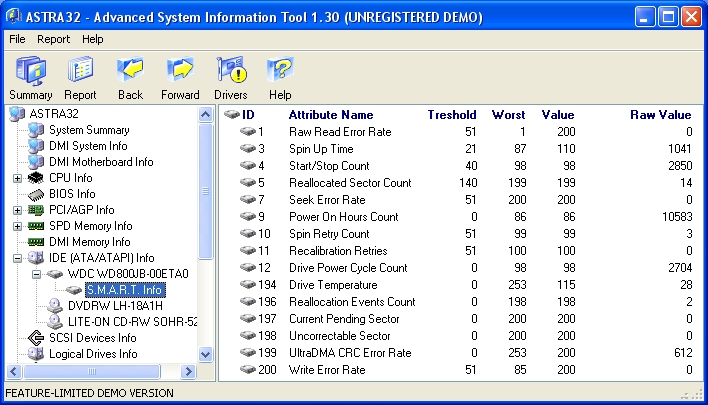The height and width of the screenshot is (405, 708).
Task: Click the WDC WD800JB hard drive icon
Action: (55, 274)
